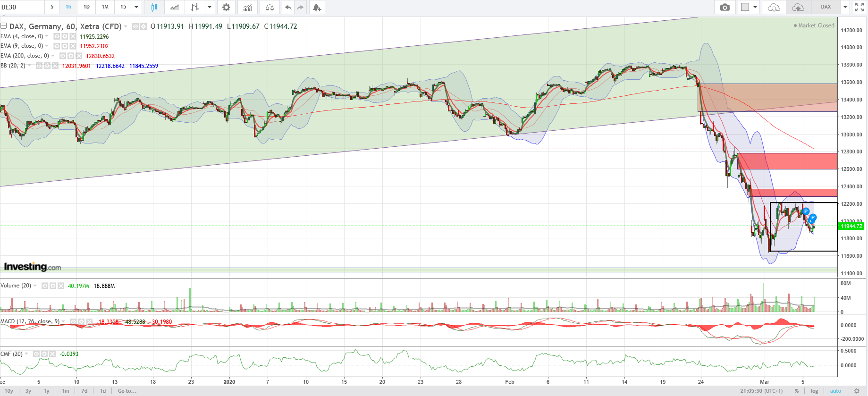Open chart properties gear icon
Viewport: 868px width, 396px height.
tap(227, 7)
